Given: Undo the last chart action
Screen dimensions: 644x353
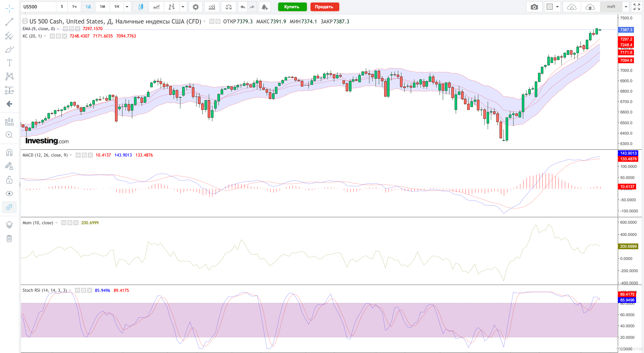Looking at the screenshot, I should (x=243, y=7).
